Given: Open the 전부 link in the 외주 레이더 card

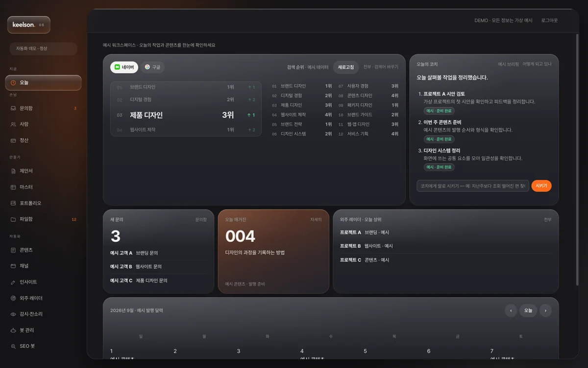Looking at the screenshot, I should [x=548, y=220].
